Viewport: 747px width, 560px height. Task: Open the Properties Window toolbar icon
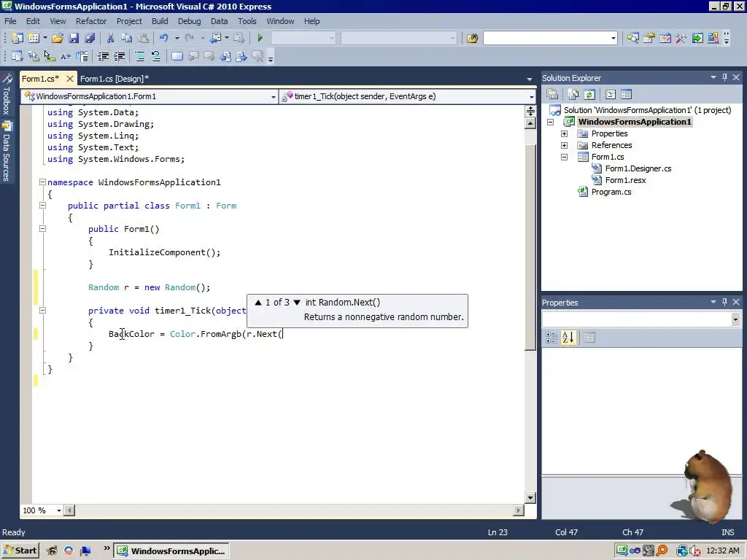pyautogui.click(x=649, y=38)
